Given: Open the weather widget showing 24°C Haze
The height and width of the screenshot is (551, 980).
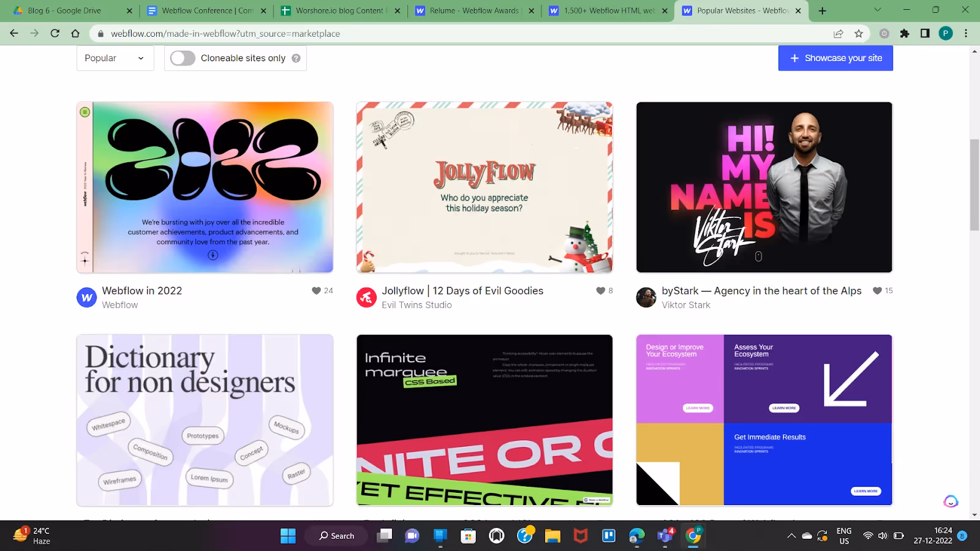Looking at the screenshot, I should coord(32,536).
